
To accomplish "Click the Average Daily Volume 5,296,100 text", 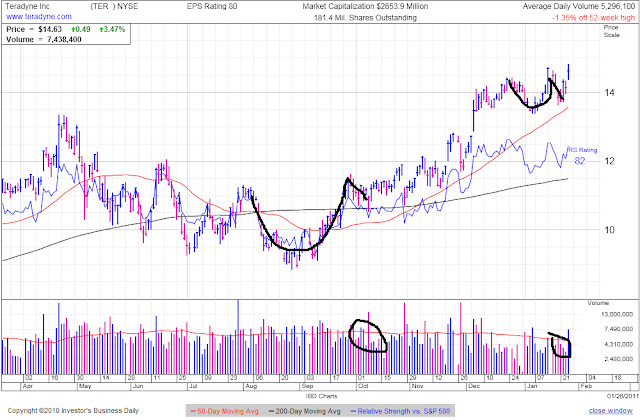I will coord(579,7).
